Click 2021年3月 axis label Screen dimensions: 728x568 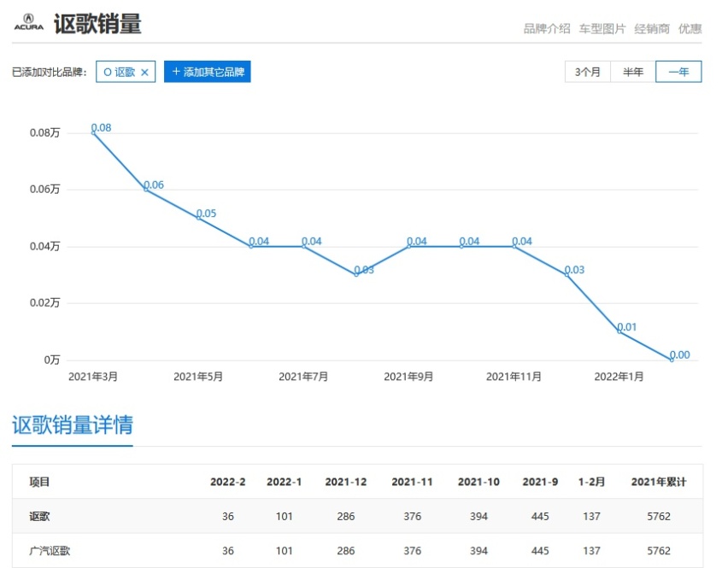pyautogui.click(x=93, y=377)
